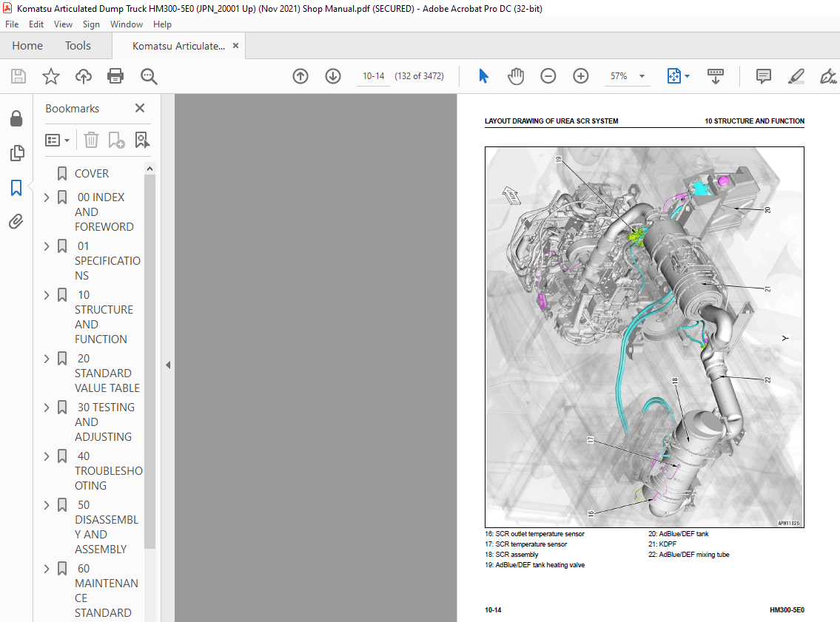
Task: Open the Edit menu
Action: (36, 24)
